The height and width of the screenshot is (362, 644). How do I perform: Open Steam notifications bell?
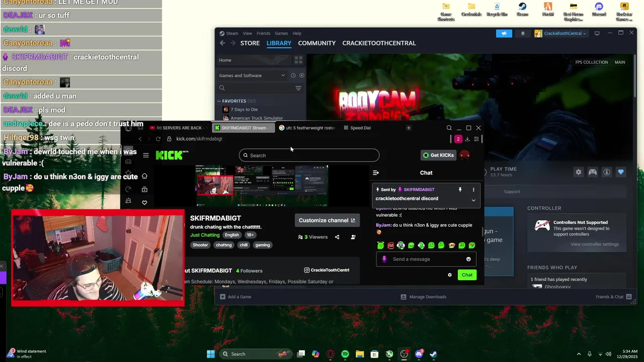[x=523, y=34]
